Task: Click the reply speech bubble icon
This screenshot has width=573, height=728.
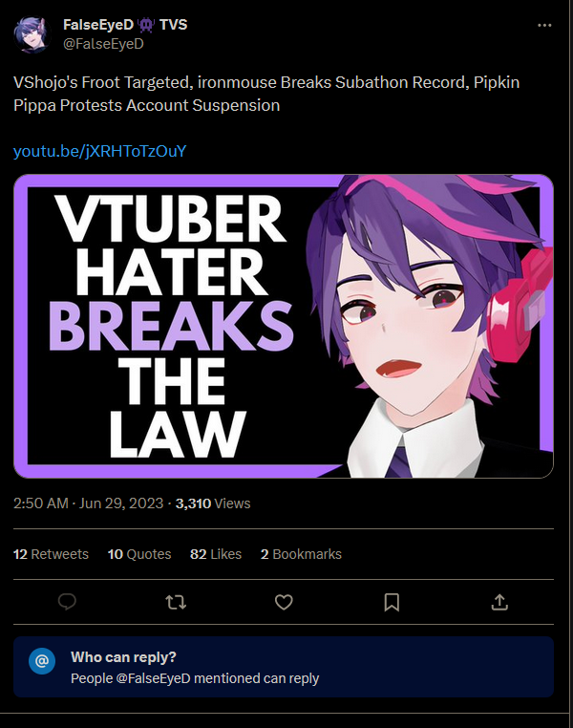Action: click(x=67, y=602)
